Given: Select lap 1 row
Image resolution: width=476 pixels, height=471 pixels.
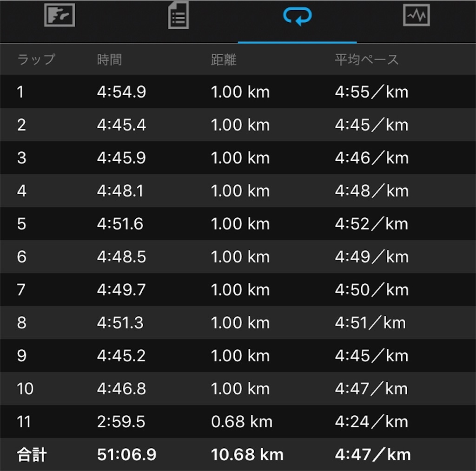Looking at the screenshot, I should click(238, 92).
